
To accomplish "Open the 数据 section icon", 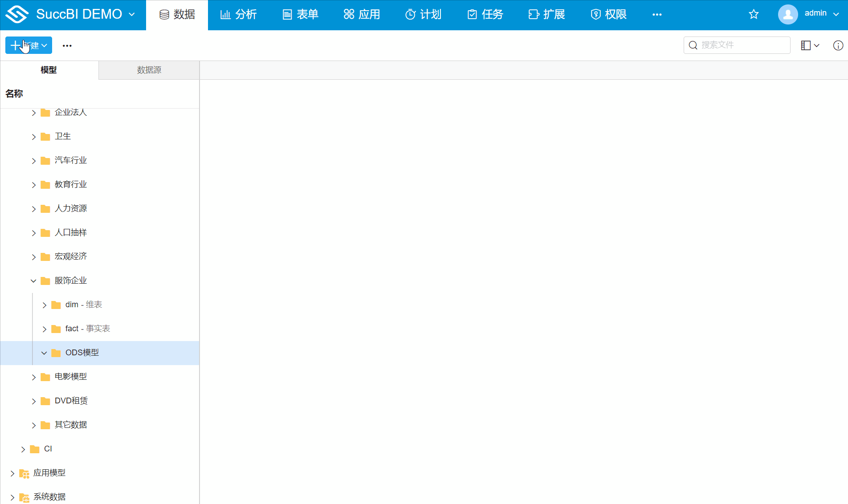I will 164,14.
